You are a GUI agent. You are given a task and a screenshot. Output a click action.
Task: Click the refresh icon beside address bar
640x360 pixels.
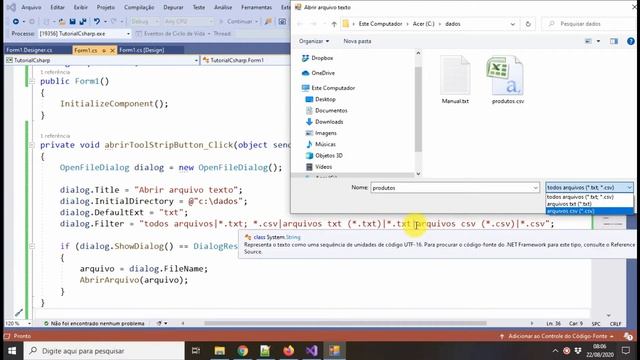528,24
